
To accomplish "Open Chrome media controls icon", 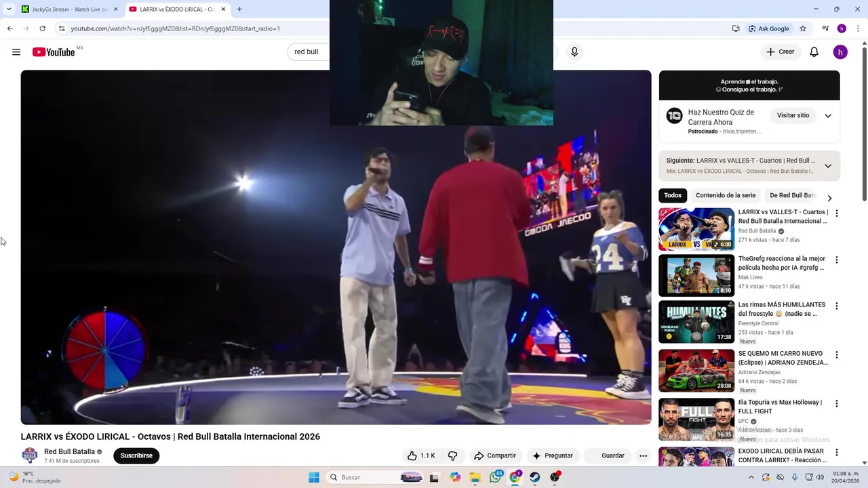I will coord(825,28).
